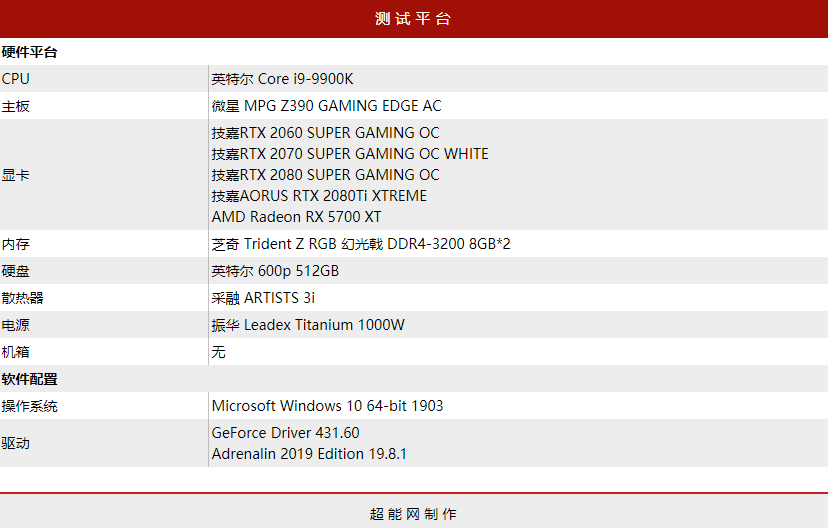Viewport: 828px width, 528px height.
Task: Click the 超能网制作 footer text
Action: pyautogui.click(x=413, y=514)
